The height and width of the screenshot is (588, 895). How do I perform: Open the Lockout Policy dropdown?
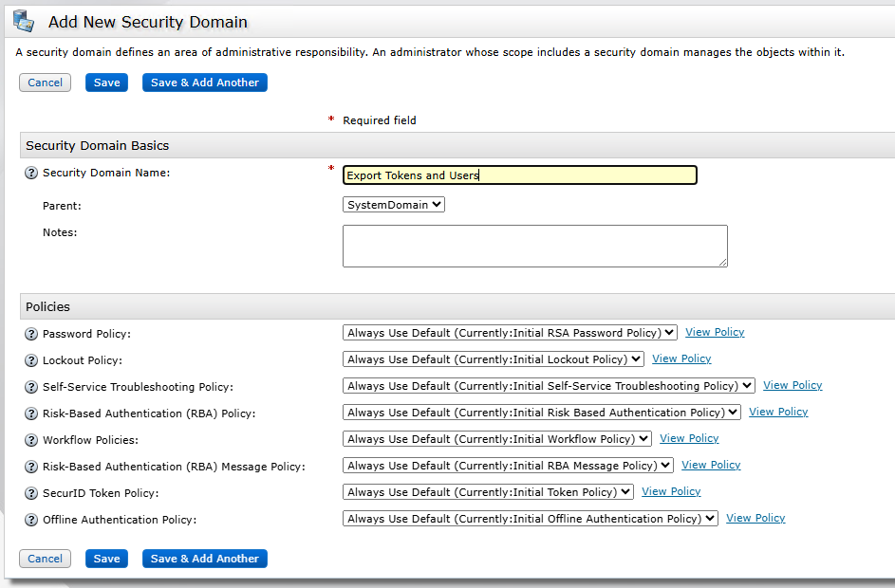(x=493, y=359)
